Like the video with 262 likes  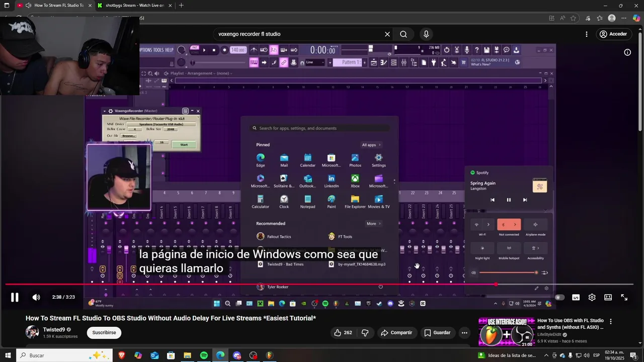[343, 332]
